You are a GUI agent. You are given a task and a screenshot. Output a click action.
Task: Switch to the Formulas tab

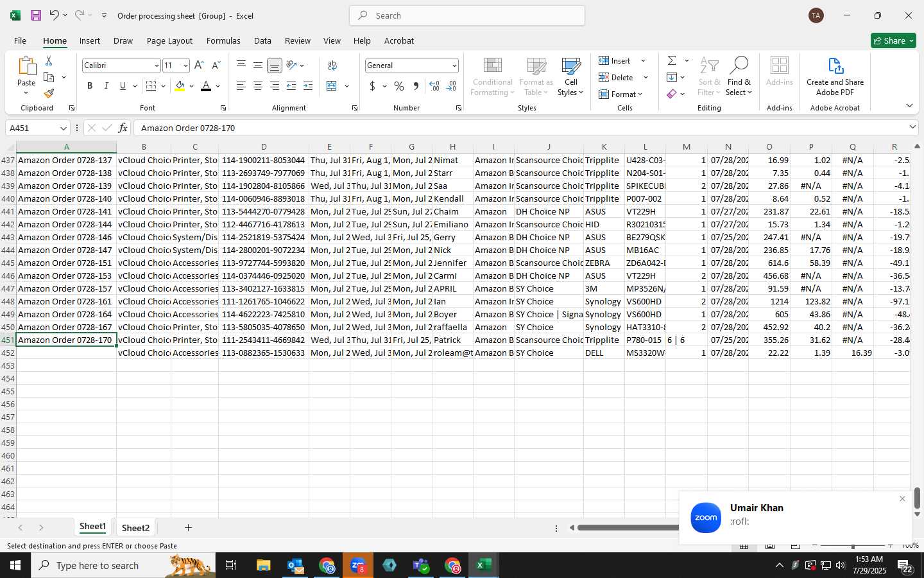click(x=223, y=40)
